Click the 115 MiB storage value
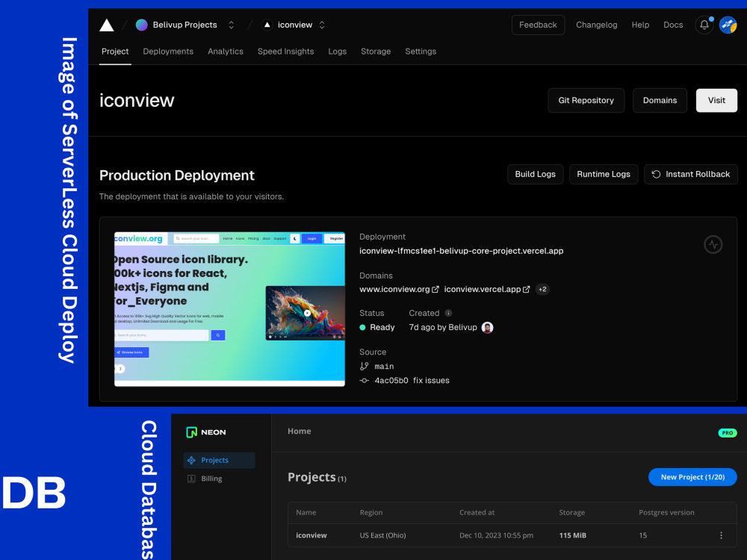The height and width of the screenshot is (560, 747). [573, 535]
